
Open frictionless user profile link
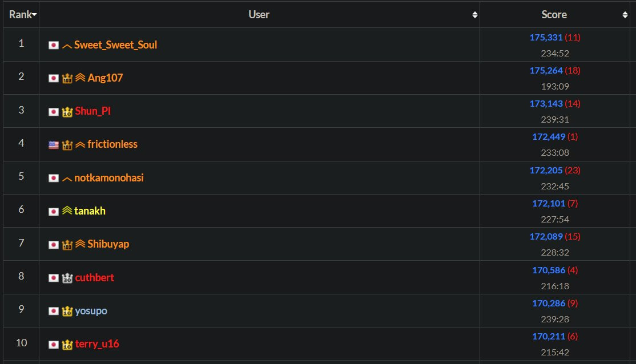[x=112, y=144]
